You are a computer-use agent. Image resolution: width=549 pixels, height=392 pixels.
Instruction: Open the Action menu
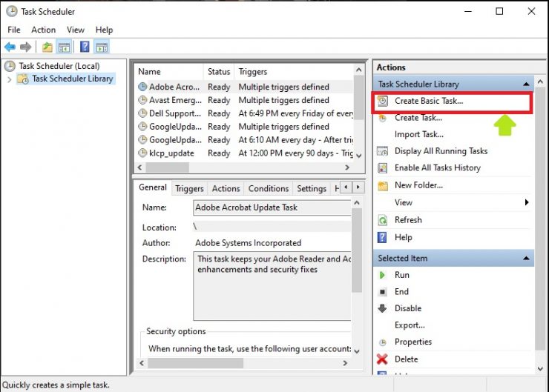[x=44, y=30]
